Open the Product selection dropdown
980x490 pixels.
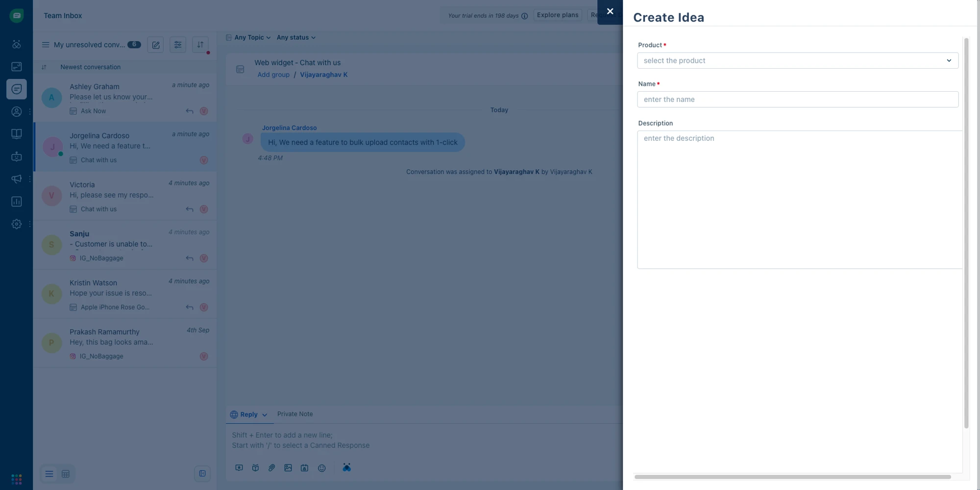pyautogui.click(x=797, y=60)
